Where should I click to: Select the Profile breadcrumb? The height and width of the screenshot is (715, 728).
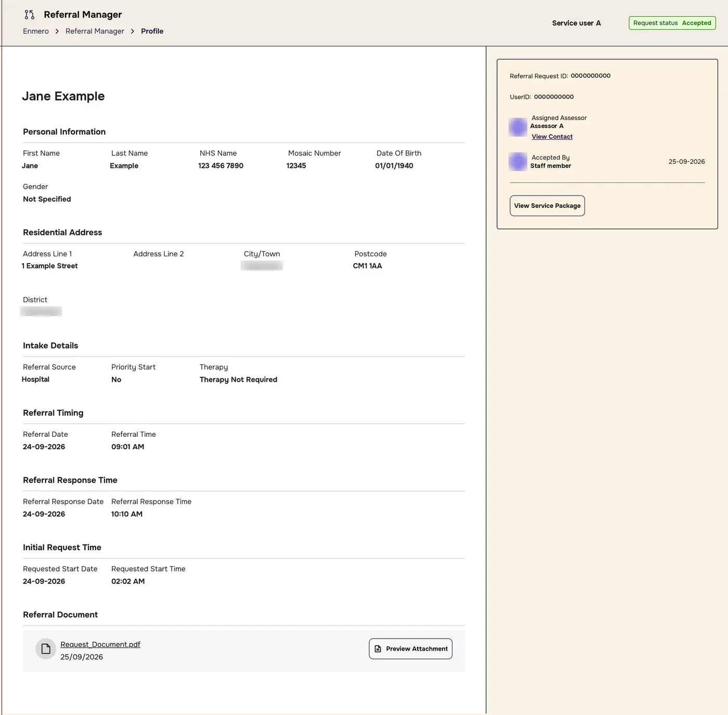tap(152, 31)
